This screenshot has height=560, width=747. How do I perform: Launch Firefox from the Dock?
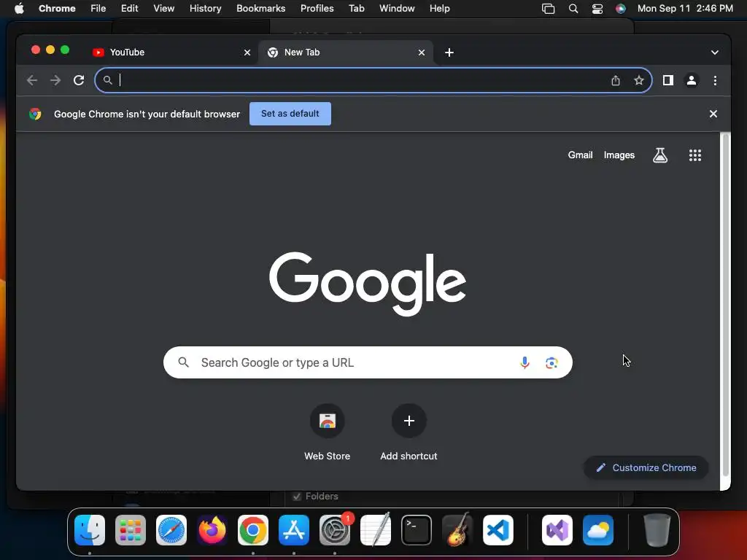[212, 530]
